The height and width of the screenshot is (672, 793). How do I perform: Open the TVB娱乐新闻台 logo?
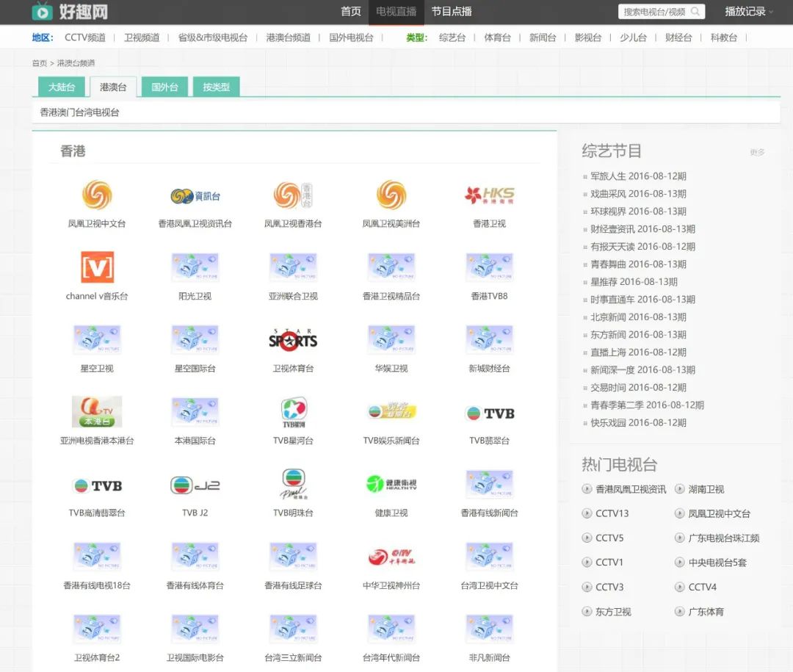(x=391, y=411)
